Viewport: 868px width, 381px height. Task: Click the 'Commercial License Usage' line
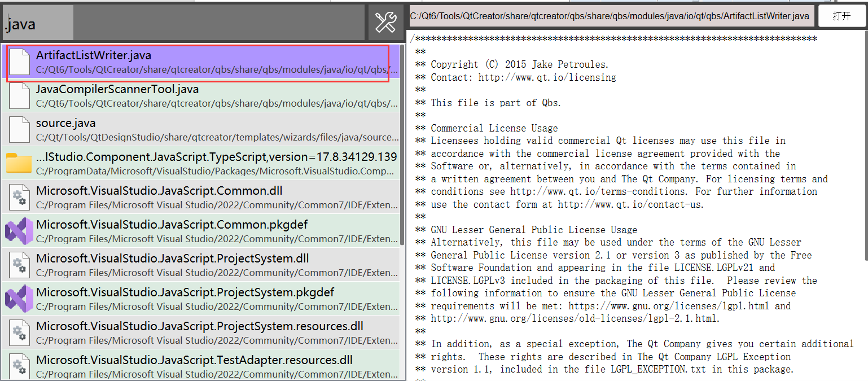486,128
